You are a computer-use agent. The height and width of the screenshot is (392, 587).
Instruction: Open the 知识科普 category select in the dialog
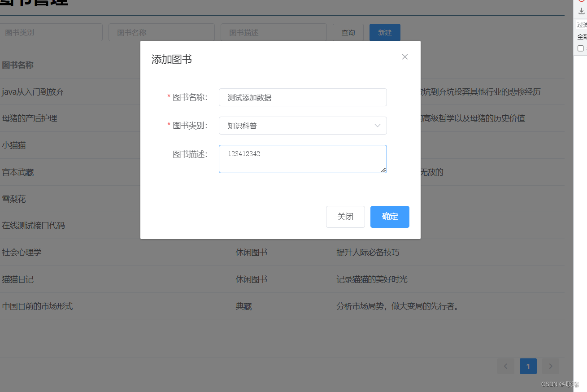click(303, 126)
